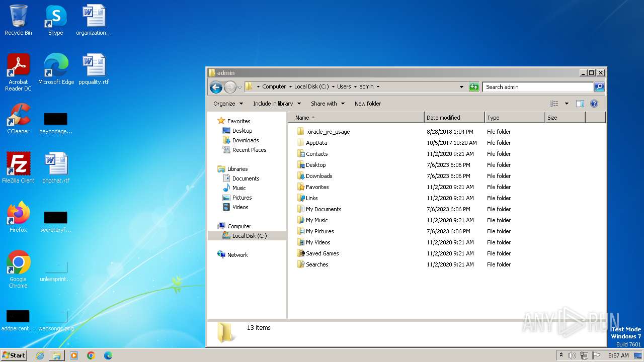Open the views options dropdown arrow
Screen dimensions: 644x362
point(567,104)
